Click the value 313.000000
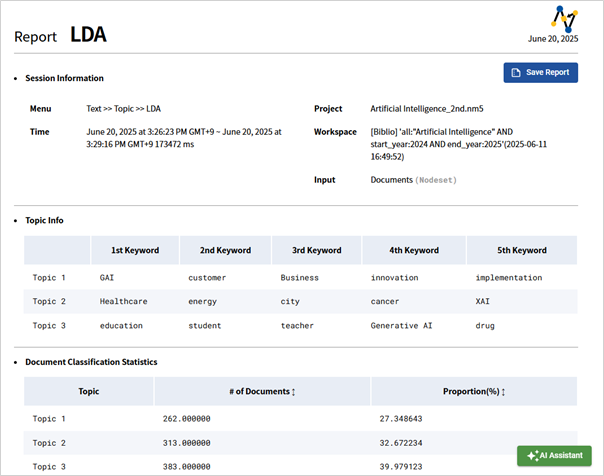 (186, 443)
